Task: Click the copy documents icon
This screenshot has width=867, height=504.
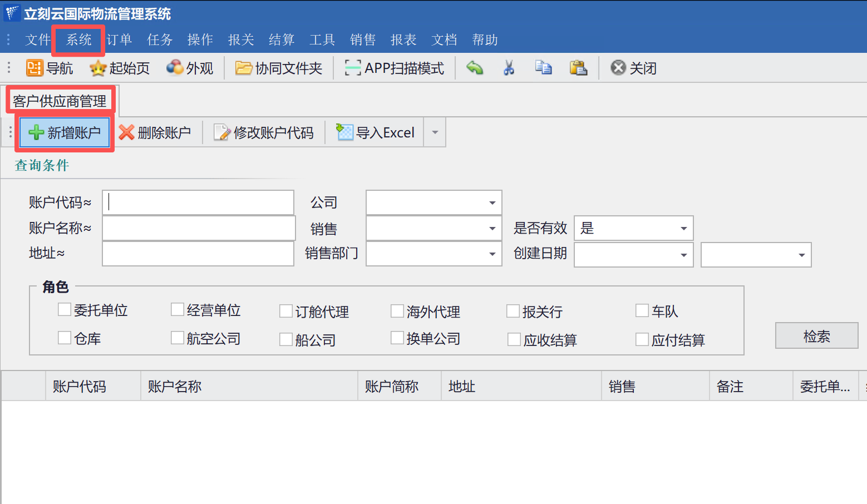Action: click(543, 68)
